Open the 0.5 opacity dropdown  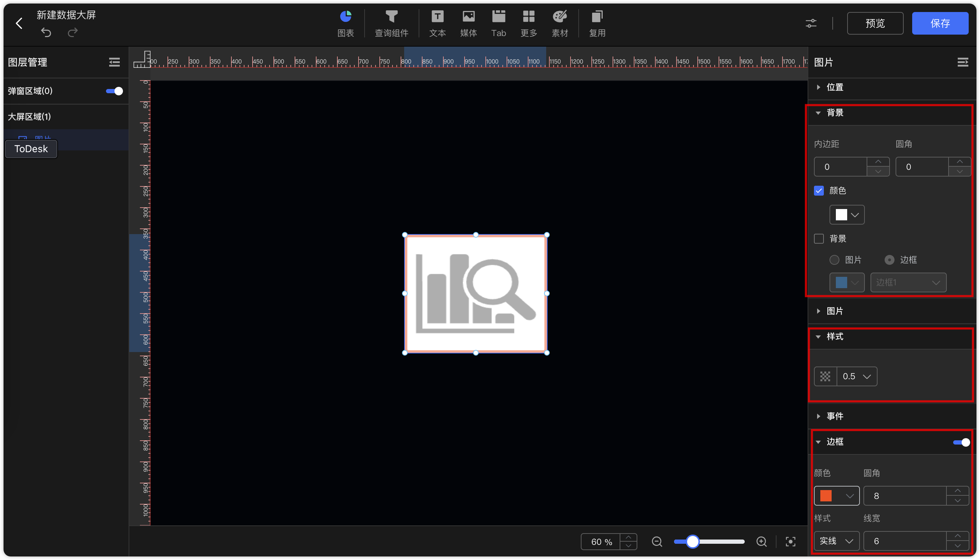856,376
